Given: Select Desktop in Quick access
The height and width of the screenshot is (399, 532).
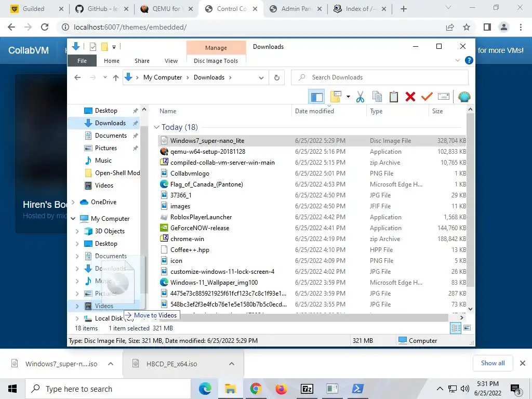Looking at the screenshot, I should pos(106,111).
